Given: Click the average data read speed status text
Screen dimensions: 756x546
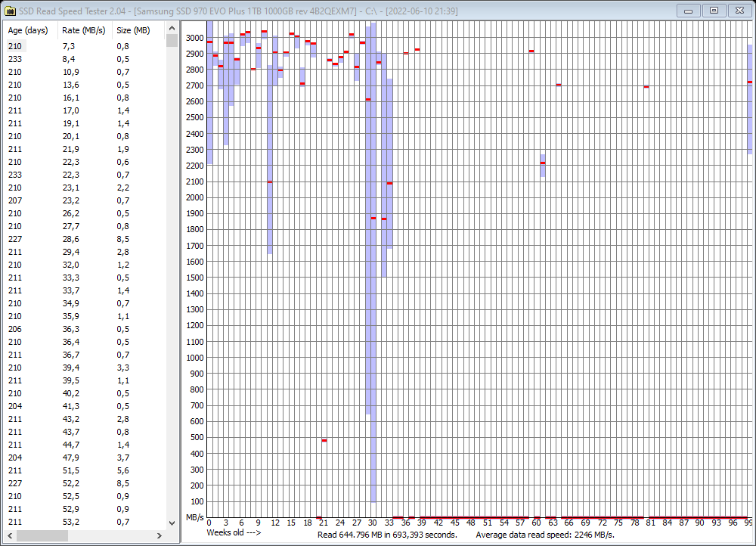Looking at the screenshot, I should click(545, 535).
